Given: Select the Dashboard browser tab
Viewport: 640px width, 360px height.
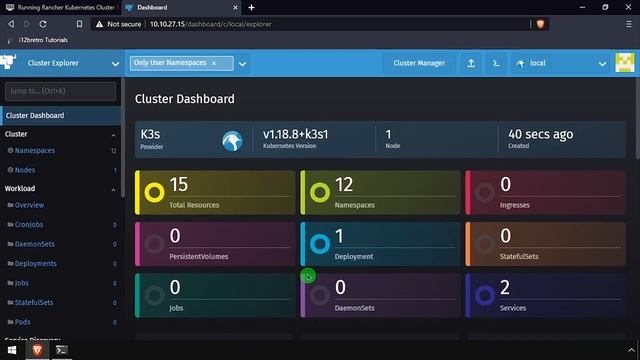Looking at the screenshot, I should (x=181, y=7).
